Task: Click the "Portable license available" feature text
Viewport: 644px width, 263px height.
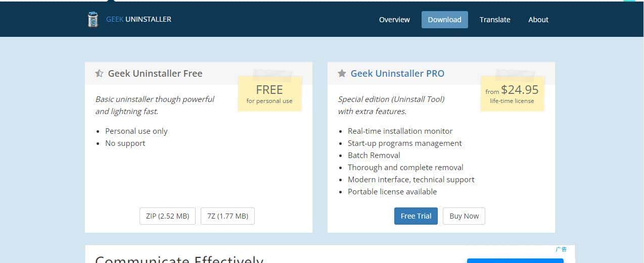Action: click(392, 192)
